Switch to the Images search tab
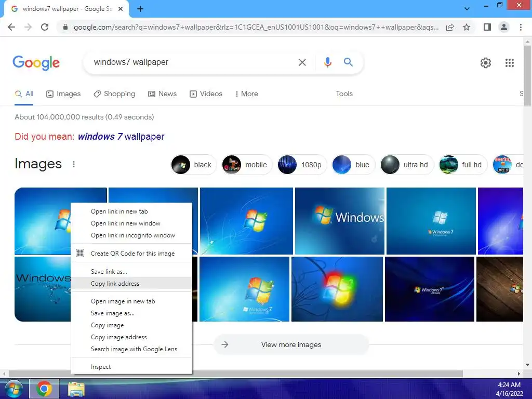Screen dimensions: 532x399 pyautogui.click(x=63, y=94)
